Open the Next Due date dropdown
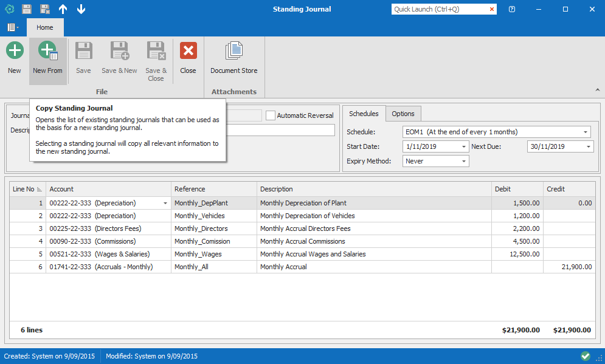This screenshot has width=605, height=364. point(589,146)
